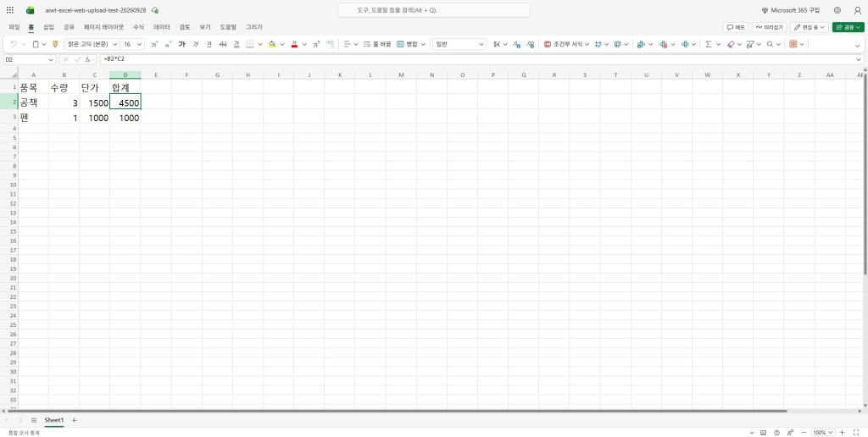
Task: Open the account profile icon
Action: [858, 10]
